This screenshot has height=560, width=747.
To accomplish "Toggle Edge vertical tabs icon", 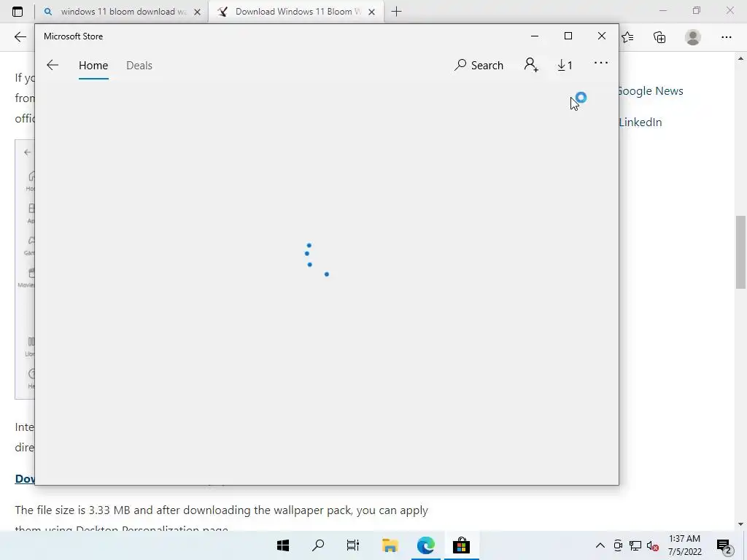I will (x=18, y=12).
